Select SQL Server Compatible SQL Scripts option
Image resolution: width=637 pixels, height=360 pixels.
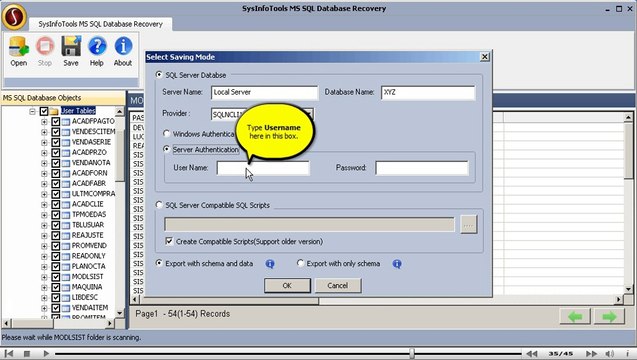(159, 205)
